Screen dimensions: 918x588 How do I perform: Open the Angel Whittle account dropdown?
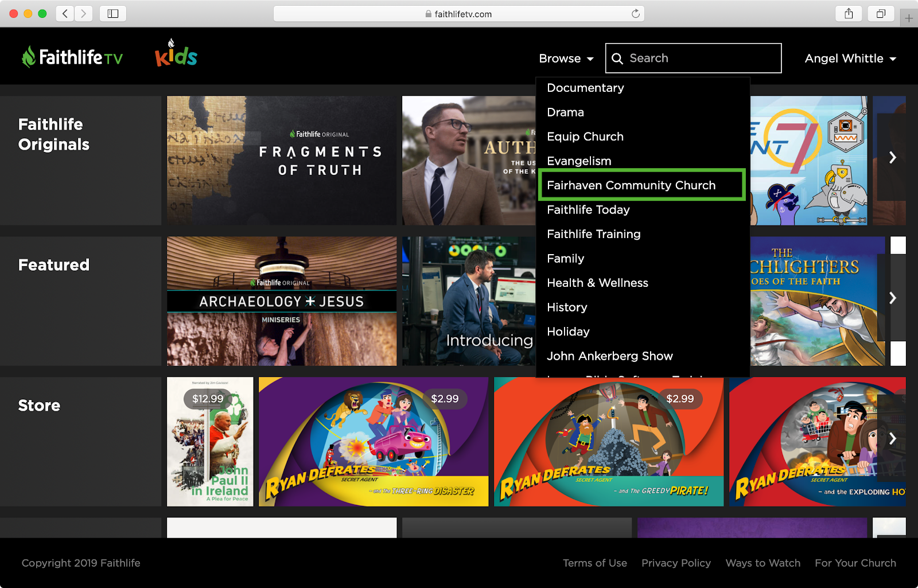pyautogui.click(x=850, y=59)
